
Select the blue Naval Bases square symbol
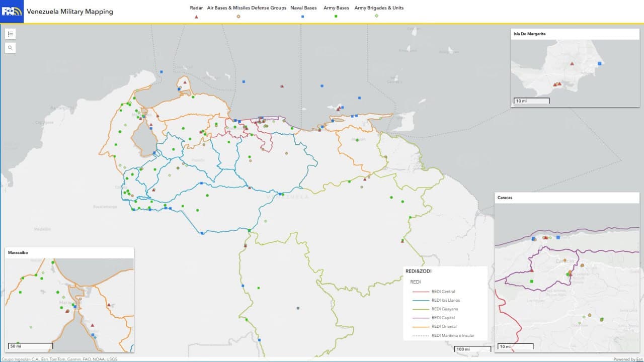click(x=302, y=16)
